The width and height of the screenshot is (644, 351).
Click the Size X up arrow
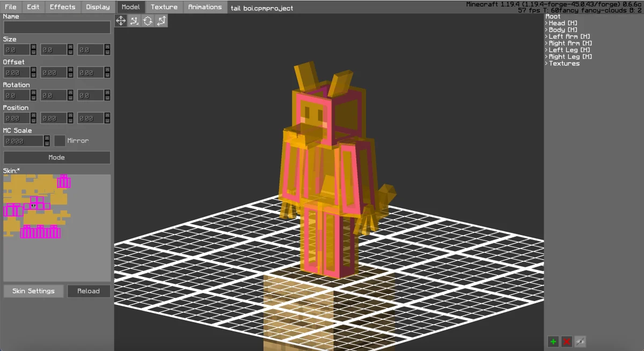(33, 47)
